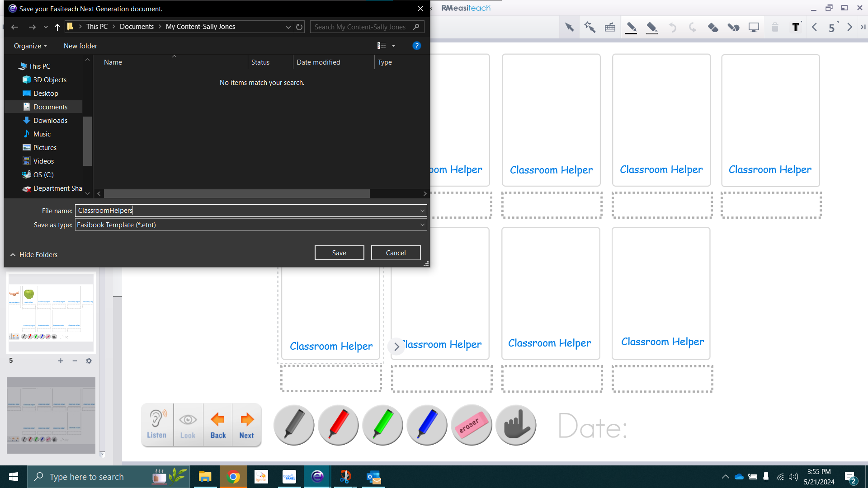Viewport: 868px width, 488px height.
Task: Choose the magic select tool
Action: tap(590, 27)
